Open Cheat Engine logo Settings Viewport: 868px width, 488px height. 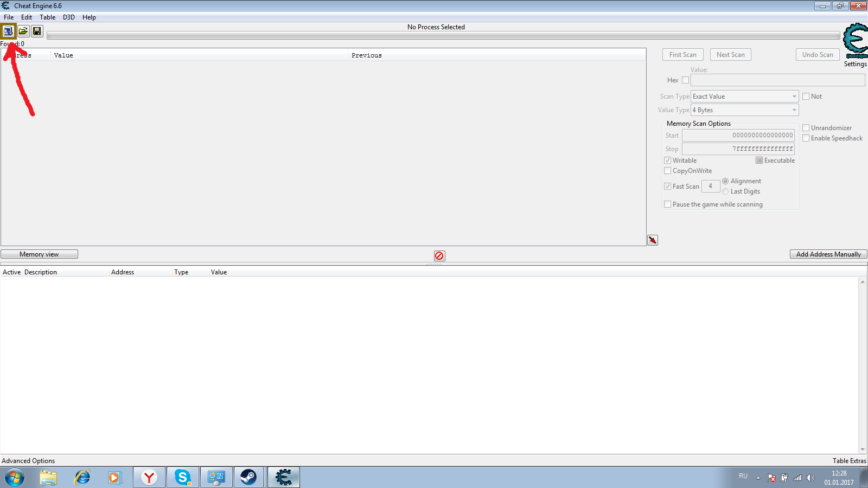tap(856, 45)
